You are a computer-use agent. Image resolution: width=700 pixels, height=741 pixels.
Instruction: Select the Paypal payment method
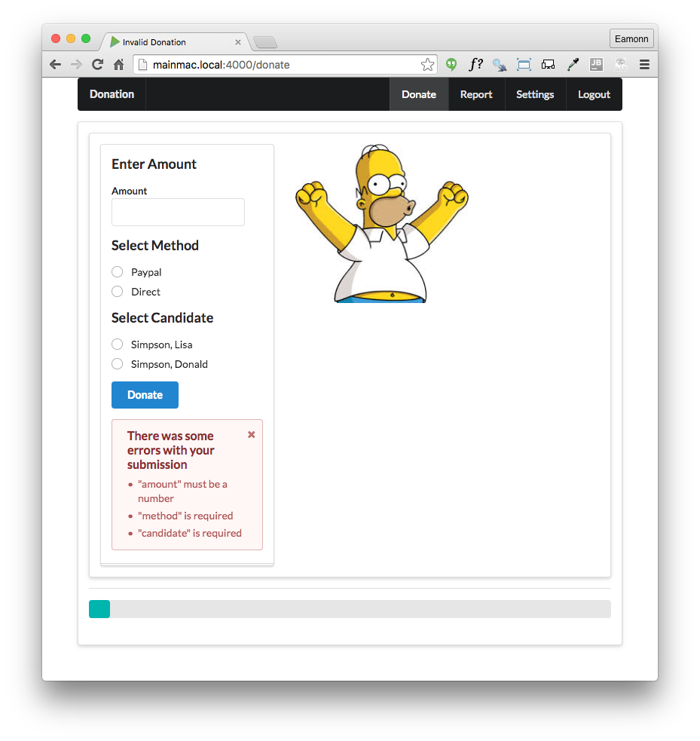(x=118, y=272)
